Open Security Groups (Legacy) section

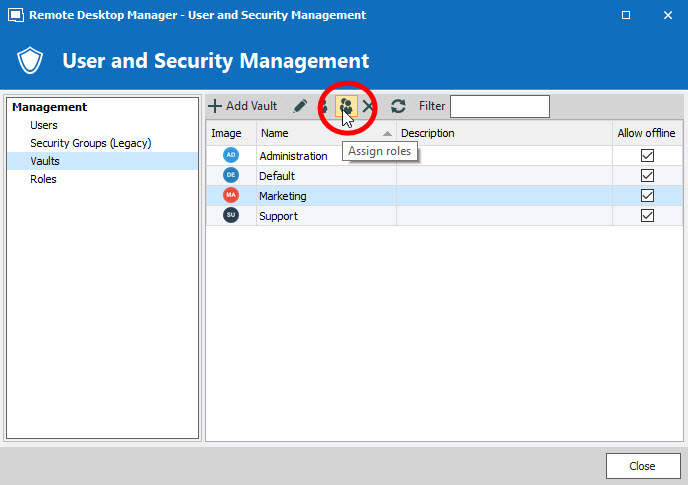90,143
